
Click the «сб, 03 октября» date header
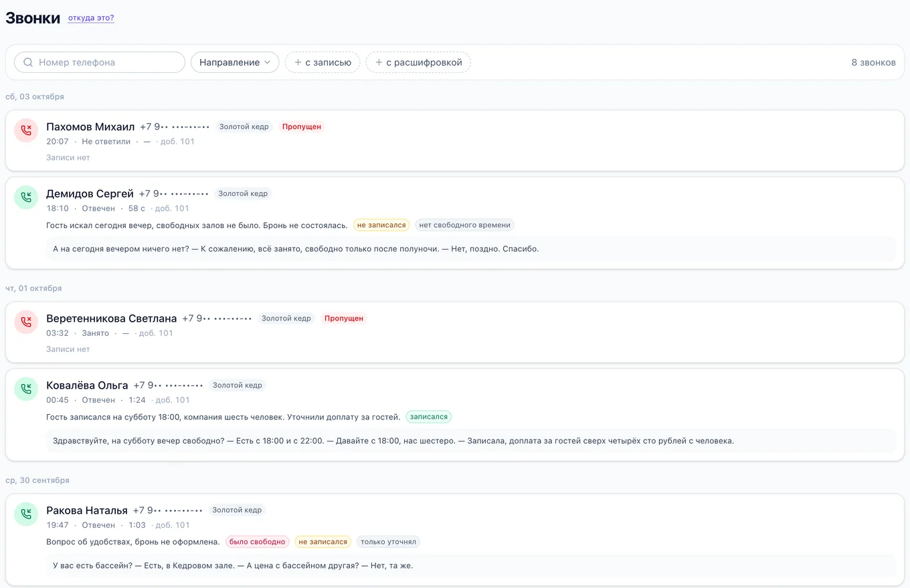click(x=35, y=96)
